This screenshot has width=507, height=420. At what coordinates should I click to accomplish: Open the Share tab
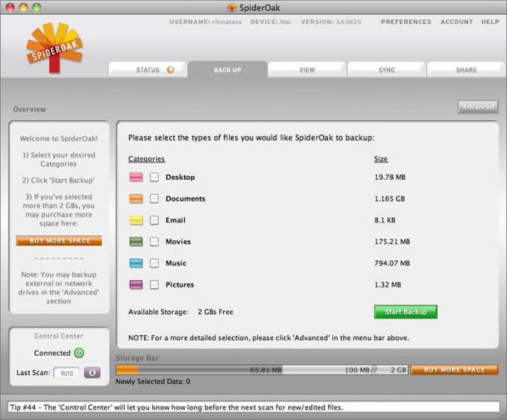pos(466,69)
